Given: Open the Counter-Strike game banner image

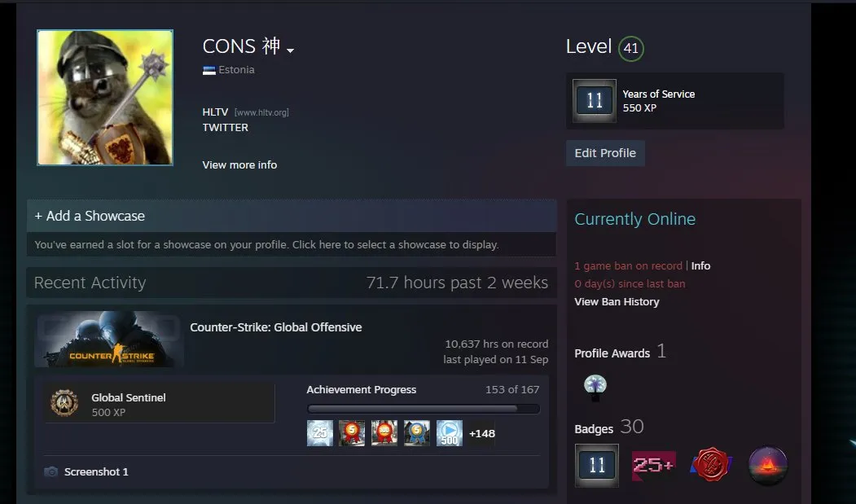Looking at the screenshot, I should click(x=109, y=339).
